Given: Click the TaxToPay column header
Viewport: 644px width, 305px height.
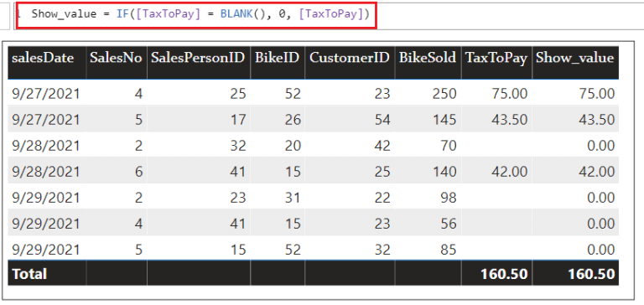Looking at the screenshot, I should 496,58.
